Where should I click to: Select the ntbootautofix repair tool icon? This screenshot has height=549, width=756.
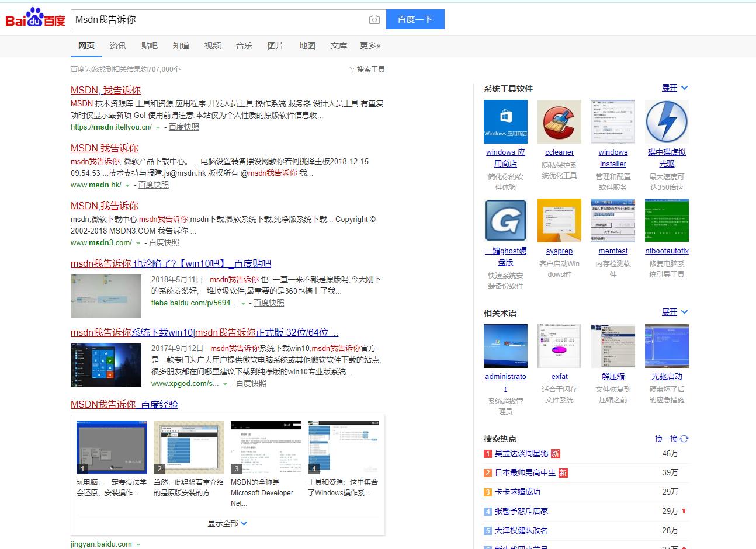(667, 220)
